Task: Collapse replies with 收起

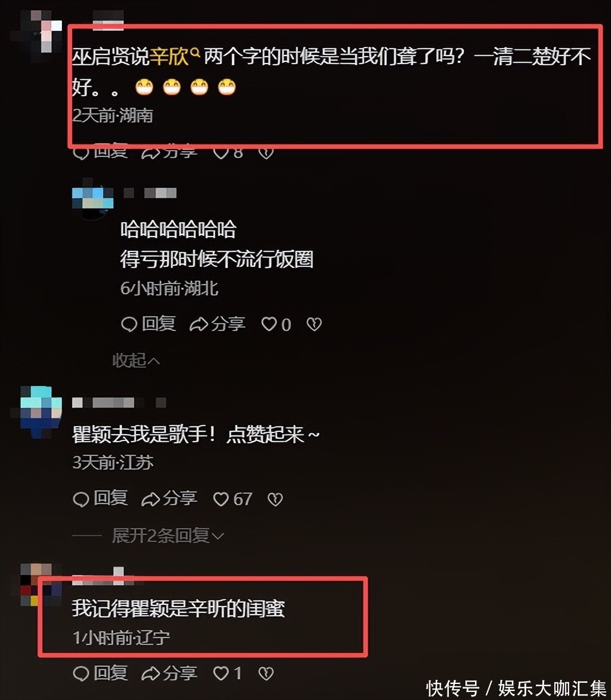Action: [136, 360]
